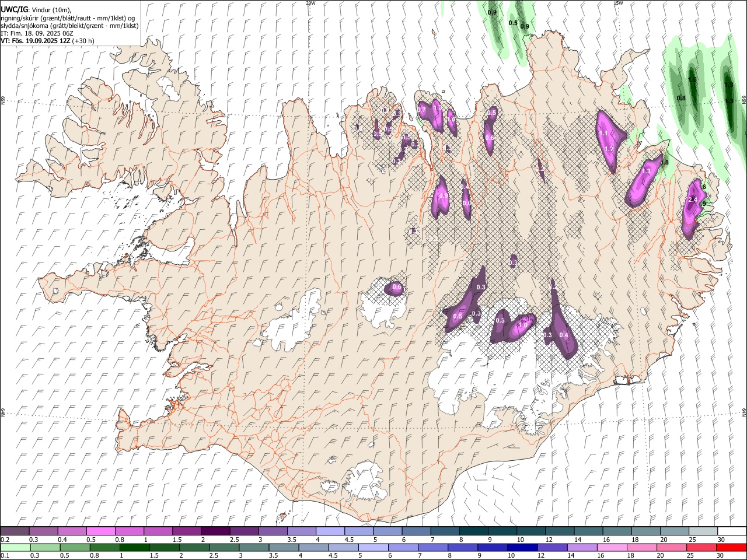Click the '2.4' precipitation value on the map

point(693,200)
